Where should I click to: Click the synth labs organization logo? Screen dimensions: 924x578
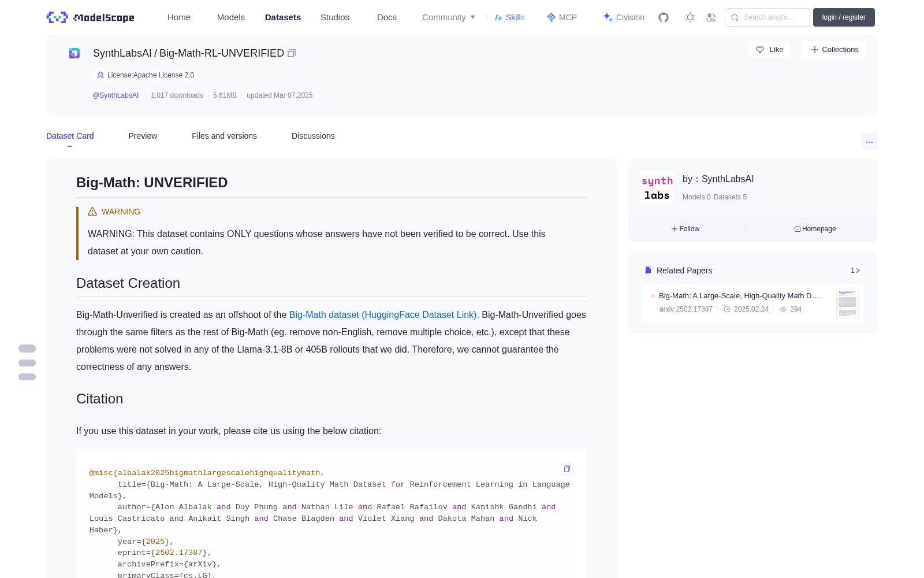click(657, 187)
